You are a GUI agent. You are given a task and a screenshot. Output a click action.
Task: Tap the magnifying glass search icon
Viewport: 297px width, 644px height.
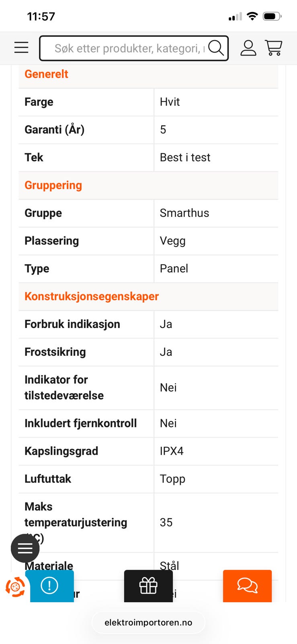point(216,48)
